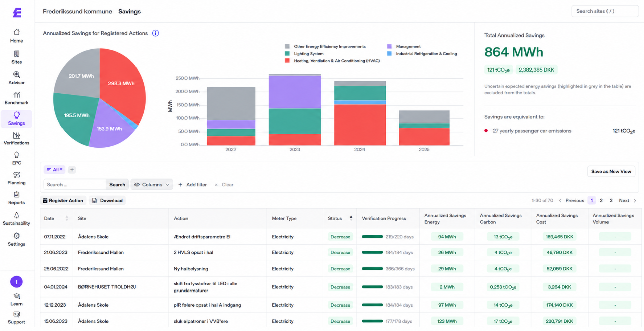Focus the table search field
The image size is (644, 331).
(75, 185)
